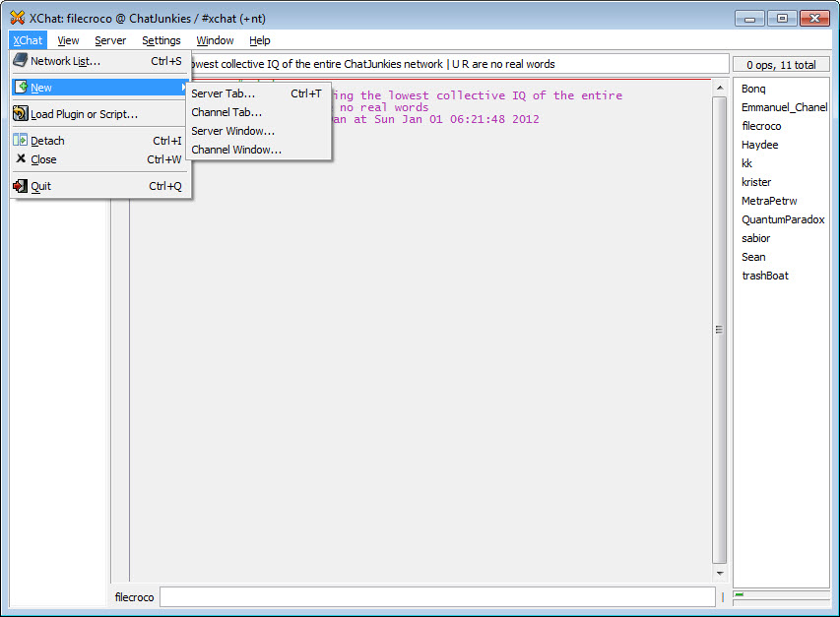
Task: Choose Network List… menu entry
Action: (x=99, y=61)
